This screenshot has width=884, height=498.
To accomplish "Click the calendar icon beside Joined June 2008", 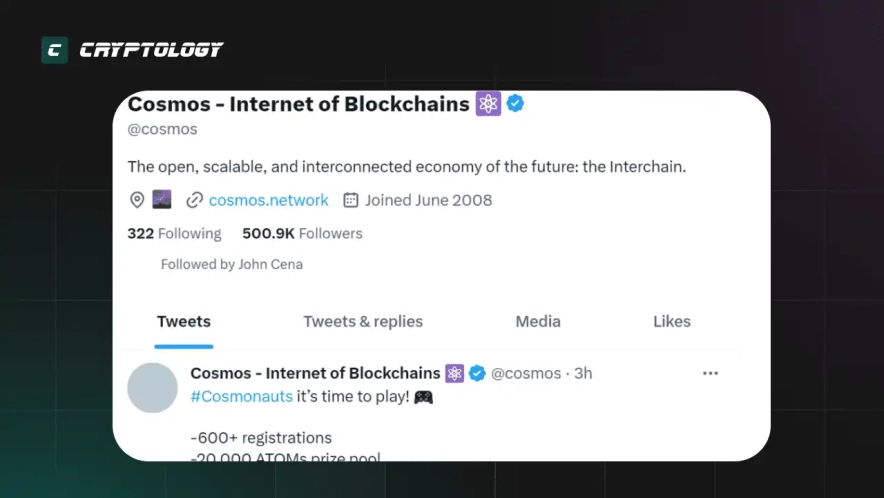I will coord(351,200).
